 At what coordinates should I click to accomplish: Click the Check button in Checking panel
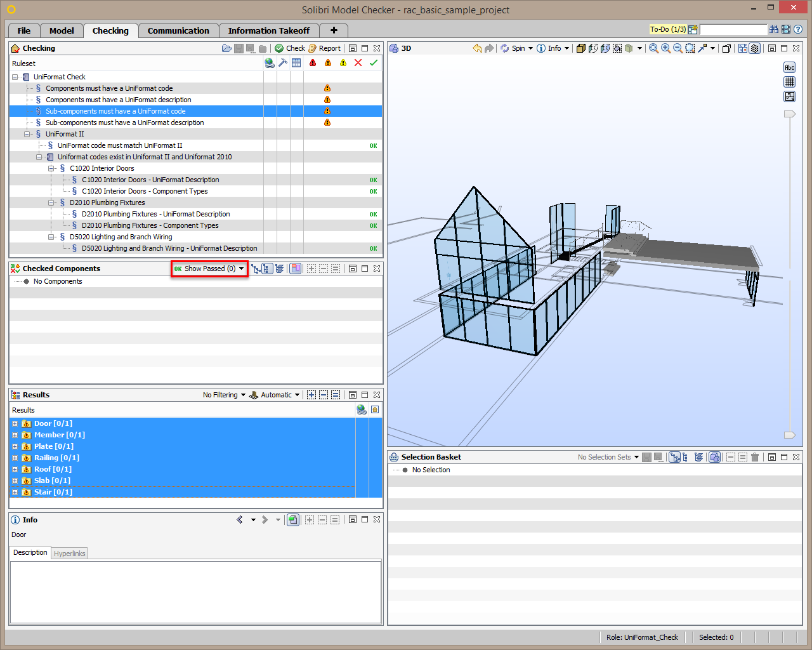tap(290, 48)
